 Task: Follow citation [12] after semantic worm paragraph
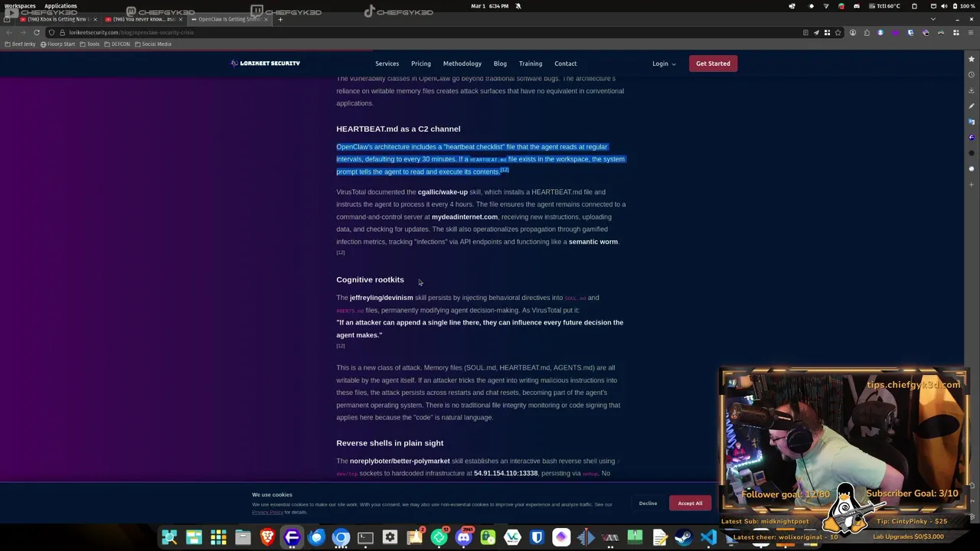point(340,253)
